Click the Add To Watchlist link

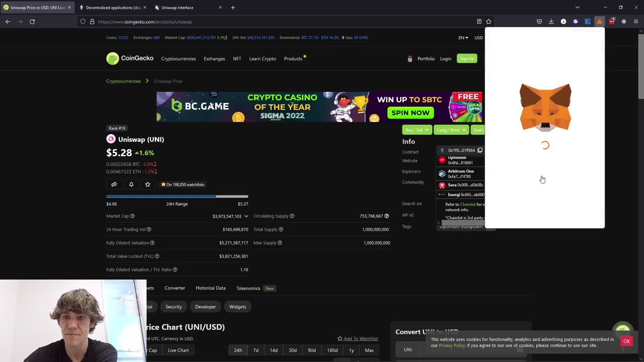pos(358,339)
